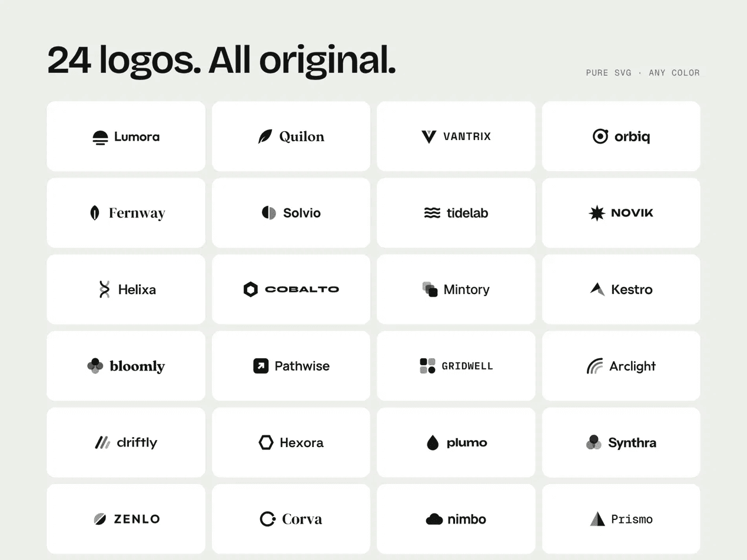747x560 pixels.
Task: Click the Gridwell four-square grid icon
Action: [427, 366]
